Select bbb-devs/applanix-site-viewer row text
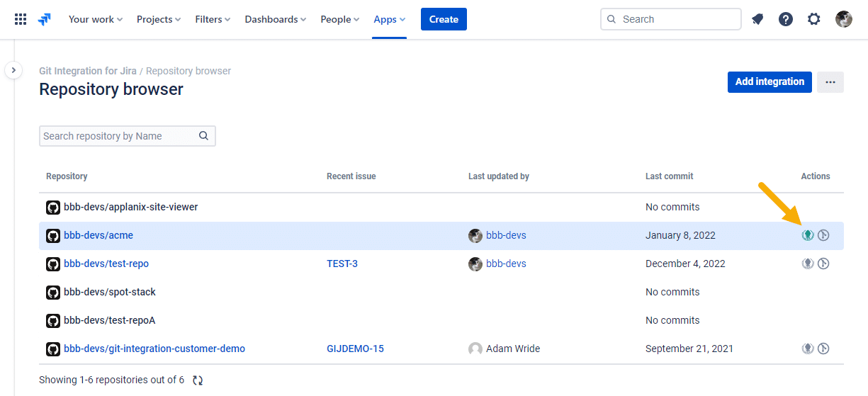This screenshot has width=868, height=396. 131,207
